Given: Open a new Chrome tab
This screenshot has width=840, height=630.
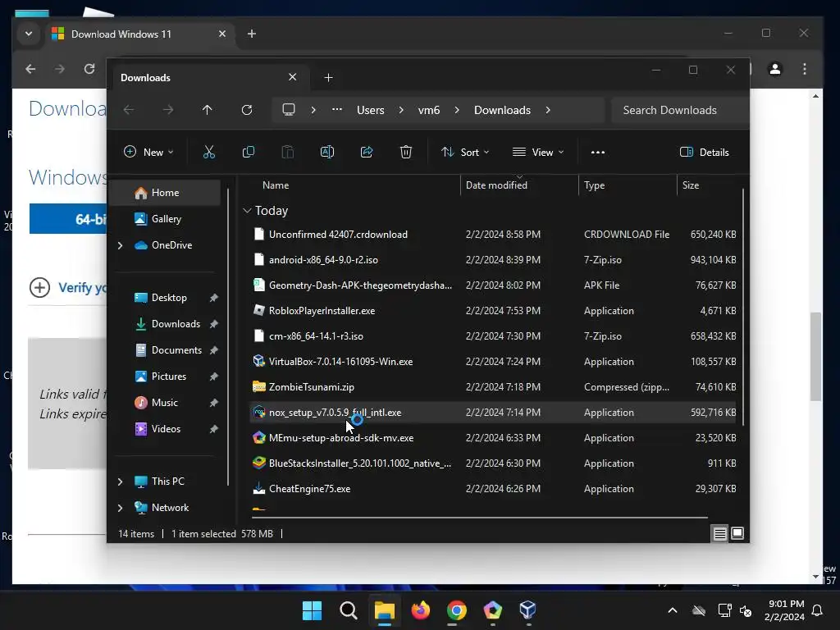Looking at the screenshot, I should click(x=252, y=34).
